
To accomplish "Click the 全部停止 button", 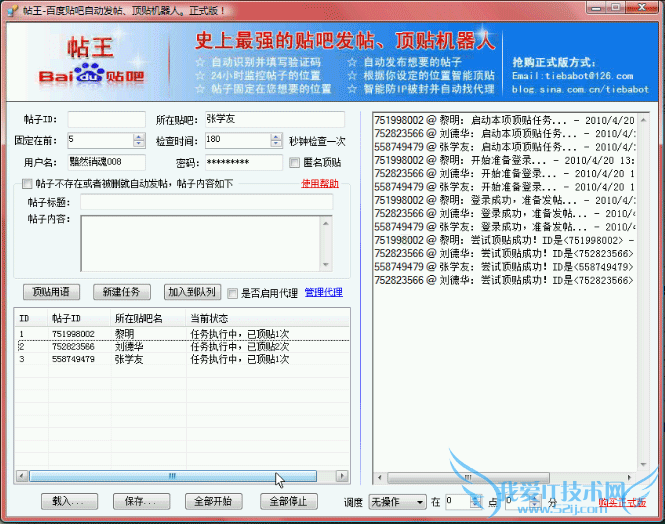I will [289, 502].
